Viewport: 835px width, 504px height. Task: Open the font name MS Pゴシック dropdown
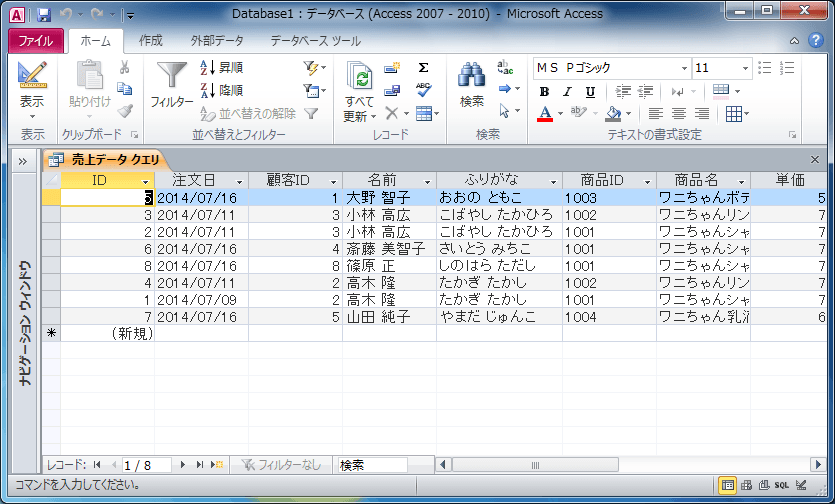click(x=684, y=68)
